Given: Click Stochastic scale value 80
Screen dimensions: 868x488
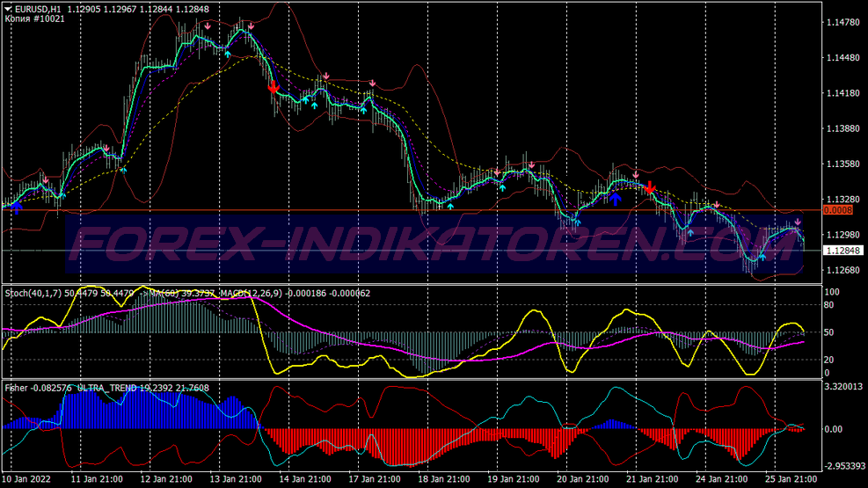Looking at the screenshot, I should click(x=828, y=305).
